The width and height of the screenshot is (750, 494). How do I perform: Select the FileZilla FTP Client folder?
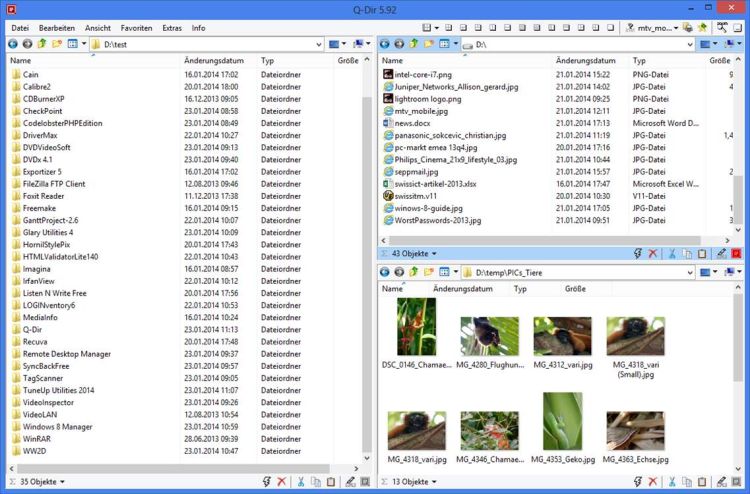pos(54,184)
